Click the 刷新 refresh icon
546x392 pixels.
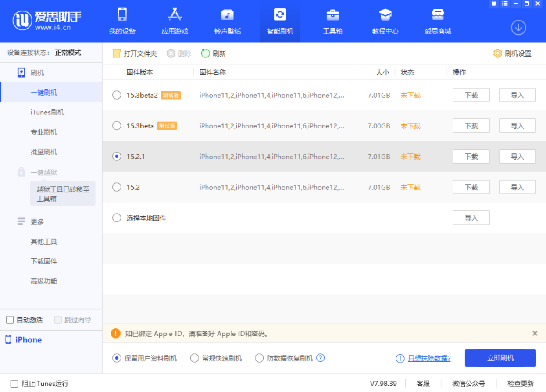206,53
